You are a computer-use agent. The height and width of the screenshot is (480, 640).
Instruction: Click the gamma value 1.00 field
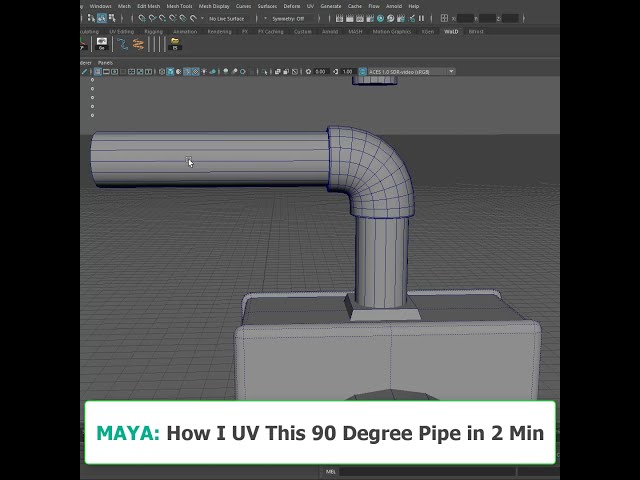click(x=347, y=72)
